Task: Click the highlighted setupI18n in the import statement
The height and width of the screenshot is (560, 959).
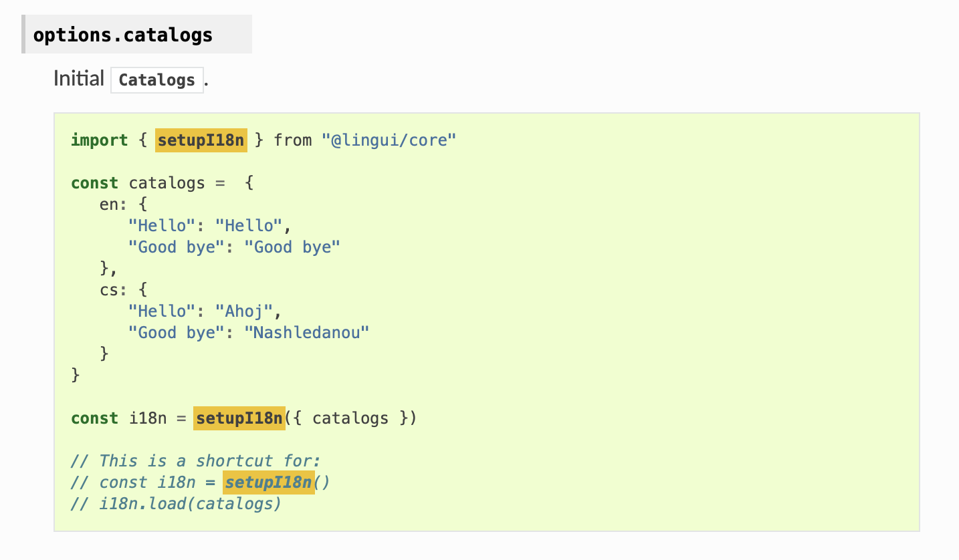Action: click(x=201, y=140)
